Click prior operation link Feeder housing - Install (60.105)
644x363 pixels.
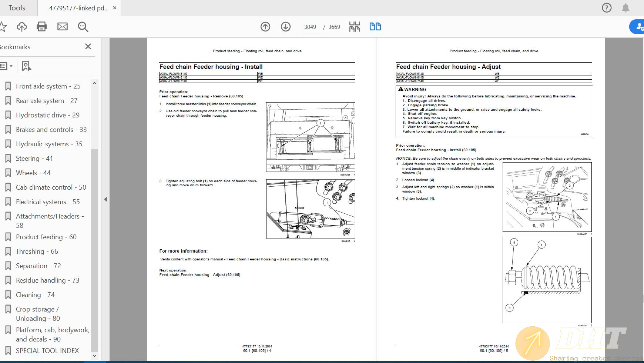point(436,150)
